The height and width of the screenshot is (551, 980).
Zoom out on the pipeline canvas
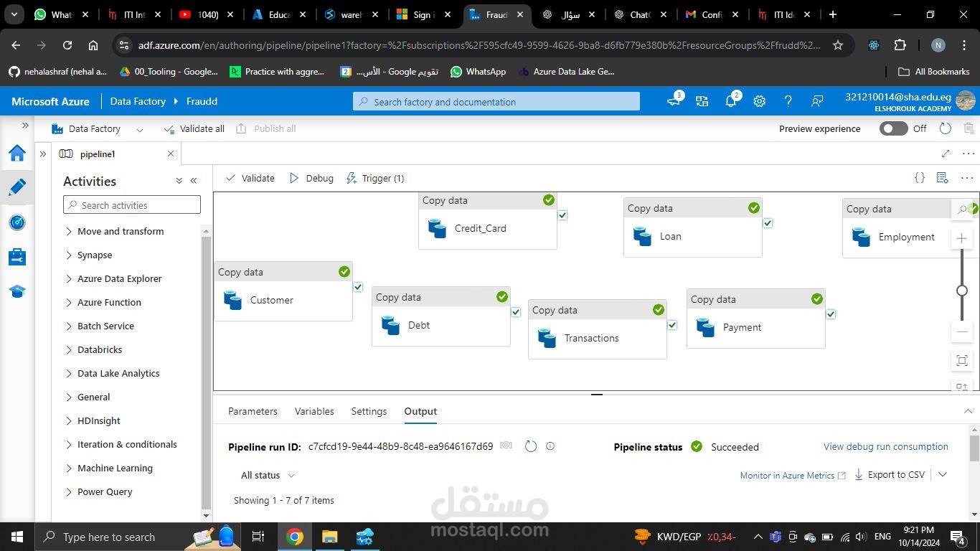click(x=962, y=331)
